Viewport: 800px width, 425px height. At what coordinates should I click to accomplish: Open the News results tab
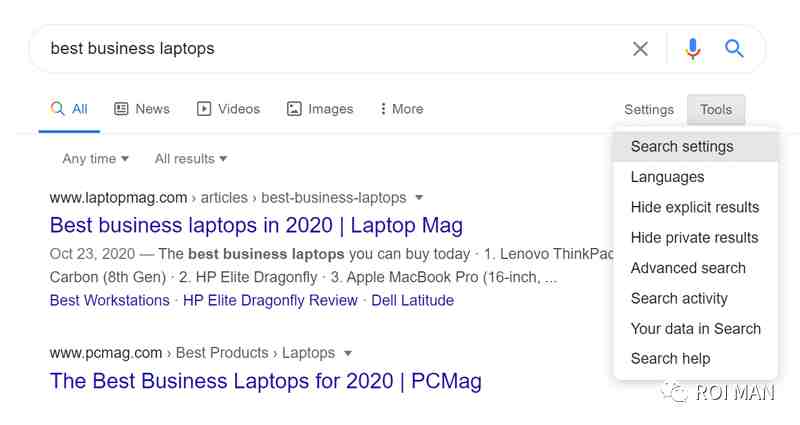pyautogui.click(x=142, y=109)
